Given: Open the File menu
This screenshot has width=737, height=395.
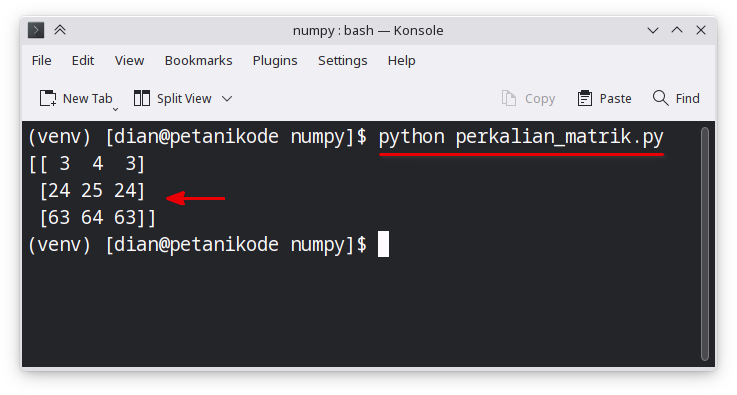Looking at the screenshot, I should pos(41,61).
